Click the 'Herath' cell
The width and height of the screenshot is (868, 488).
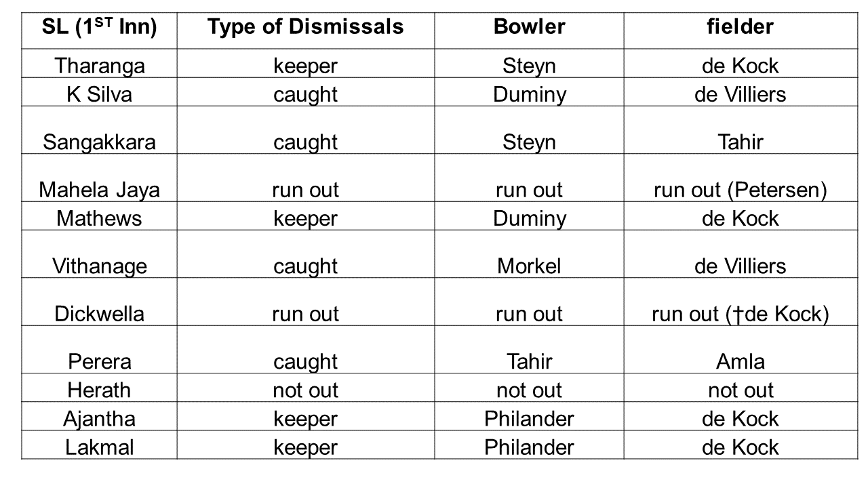pos(99,390)
